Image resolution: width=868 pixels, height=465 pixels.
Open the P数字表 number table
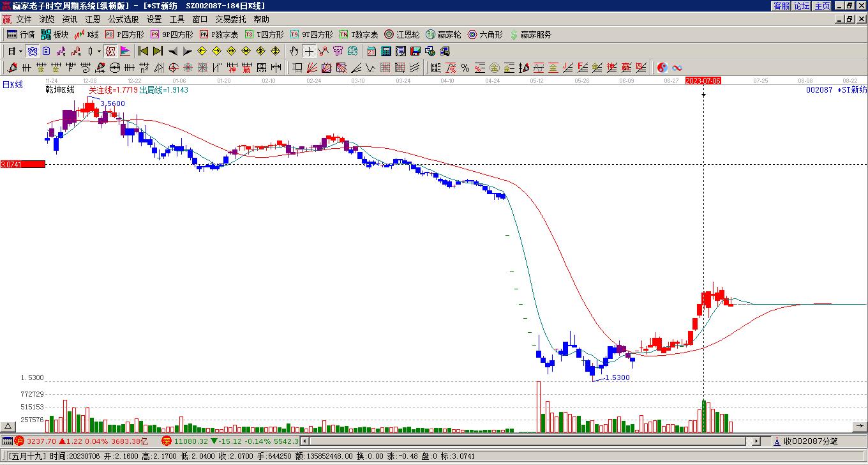coord(219,34)
